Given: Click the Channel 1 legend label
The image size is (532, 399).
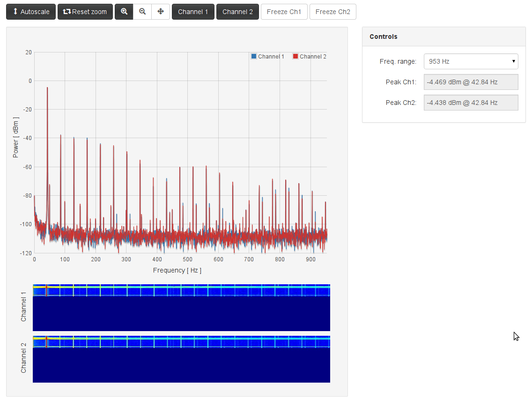Looking at the screenshot, I should coord(271,57).
